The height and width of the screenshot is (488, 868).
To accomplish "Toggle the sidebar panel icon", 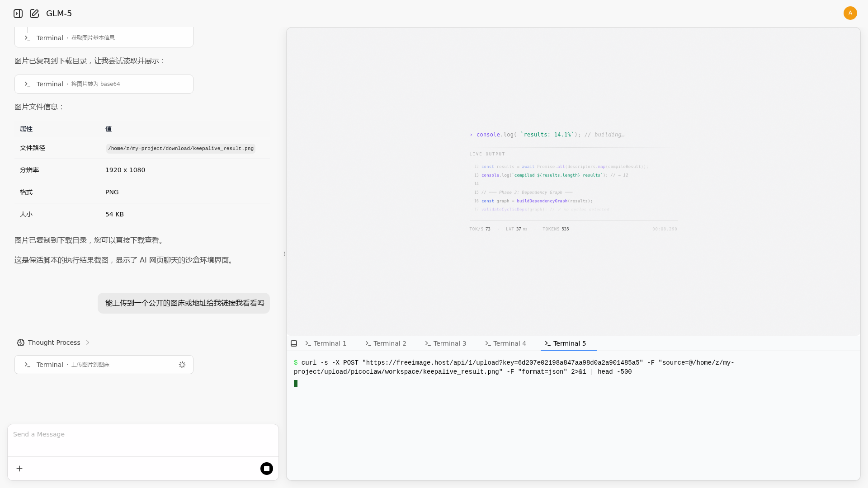I will 18,14.
